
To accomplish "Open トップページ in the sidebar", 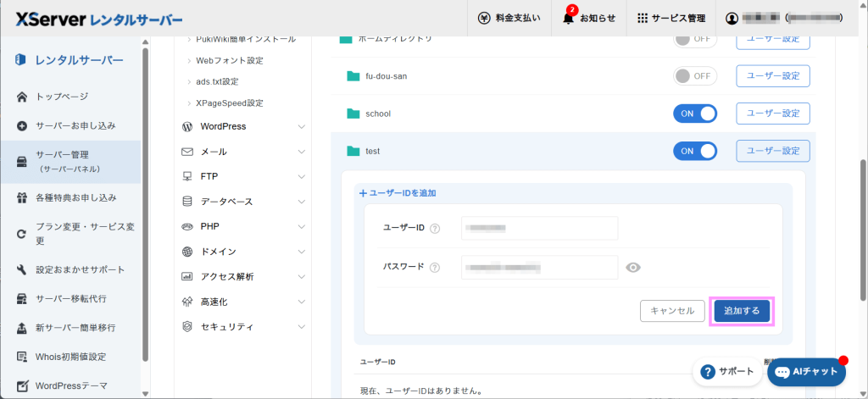I will coord(61,97).
